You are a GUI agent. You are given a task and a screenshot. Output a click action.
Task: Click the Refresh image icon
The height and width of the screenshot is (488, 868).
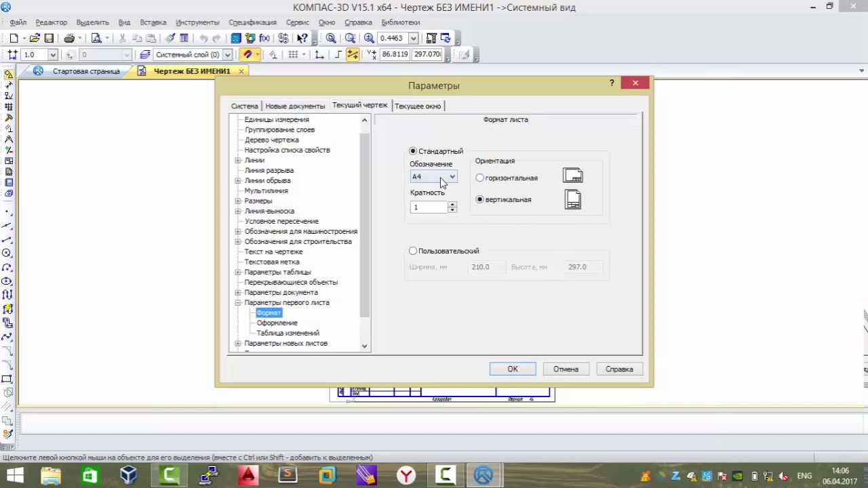point(446,39)
